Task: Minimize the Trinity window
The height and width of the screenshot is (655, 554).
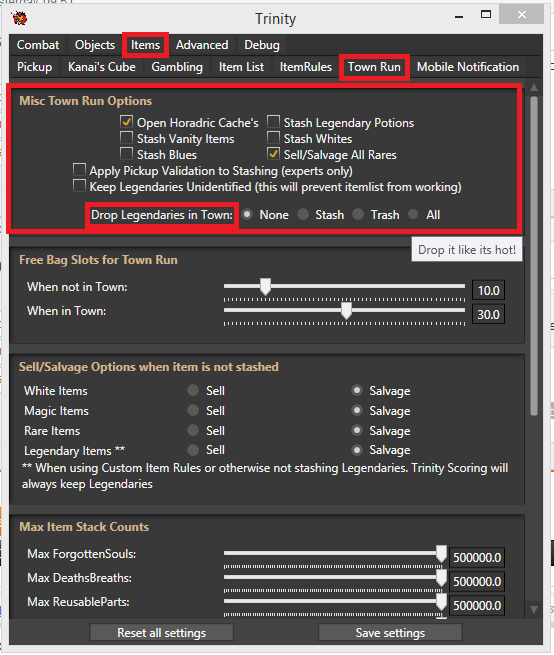Action: point(459,16)
